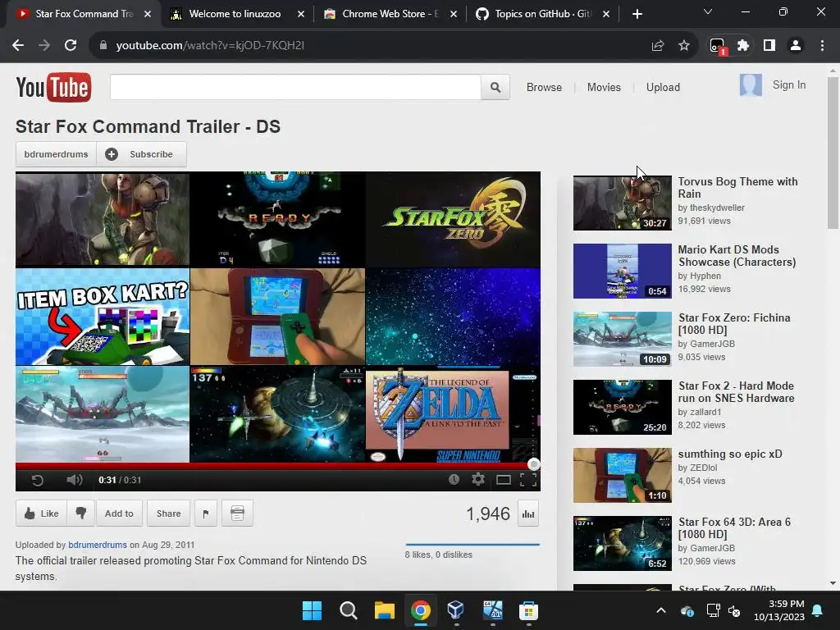Image resolution: width=840 pixels, height=630 pixels.
Task: Dislike the video with thumbs down
Action: click(x=81, y=514)
